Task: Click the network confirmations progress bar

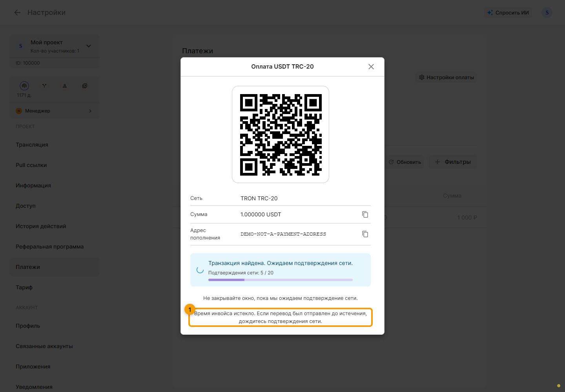Action: [281, 280]
